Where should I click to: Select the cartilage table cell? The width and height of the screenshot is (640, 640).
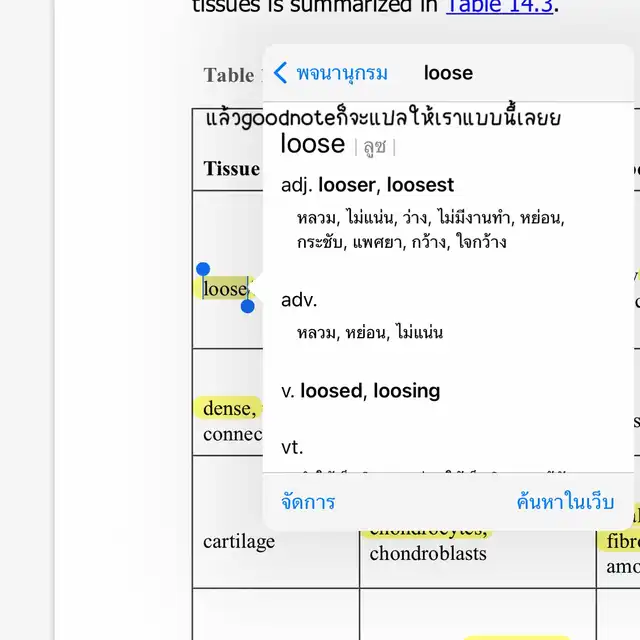(238, 541)
